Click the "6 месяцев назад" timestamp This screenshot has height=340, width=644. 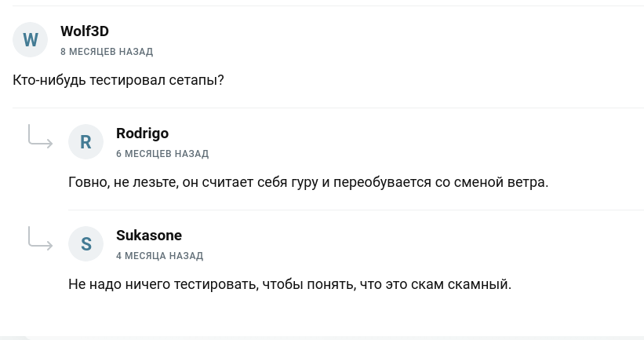point(162,154)
